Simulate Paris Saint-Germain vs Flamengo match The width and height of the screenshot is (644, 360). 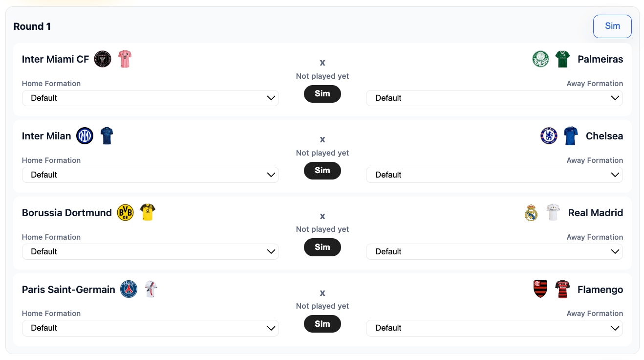(x=322, y=324)
